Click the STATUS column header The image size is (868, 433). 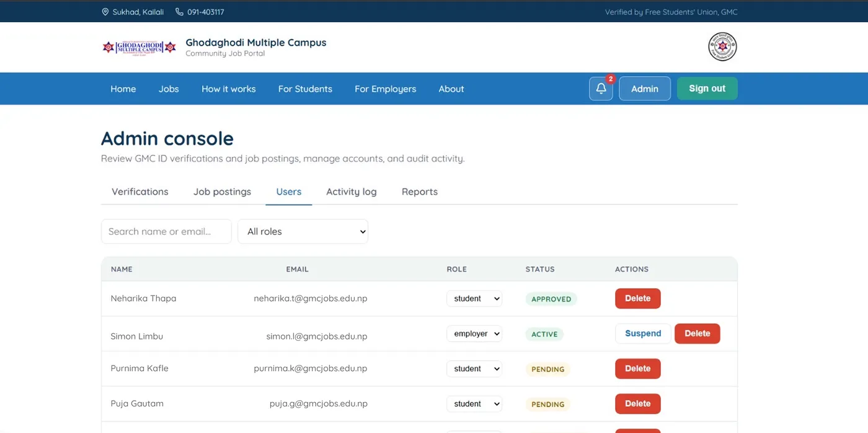tap(540, 269)
